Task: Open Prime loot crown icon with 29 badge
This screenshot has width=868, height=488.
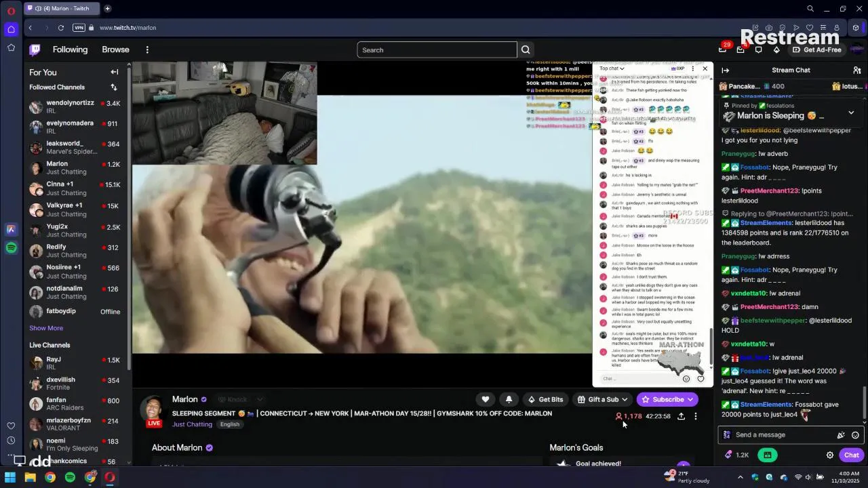Action: coord(723,49)
